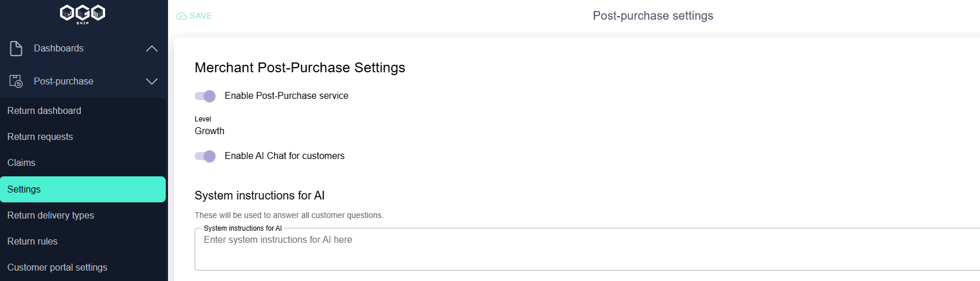This screenshot has height=281, width=980.
Task: Click the Dashboards menu label
Action: tap(59, 49)
